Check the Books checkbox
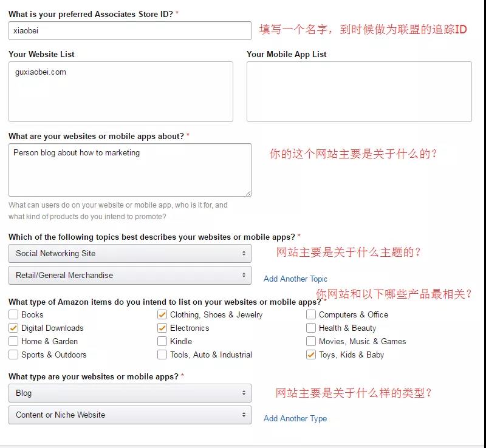 (13, 315)
